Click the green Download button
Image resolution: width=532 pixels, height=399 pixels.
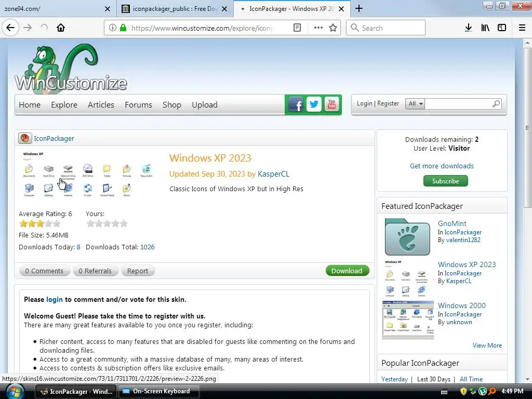click(x=347, y=271)
